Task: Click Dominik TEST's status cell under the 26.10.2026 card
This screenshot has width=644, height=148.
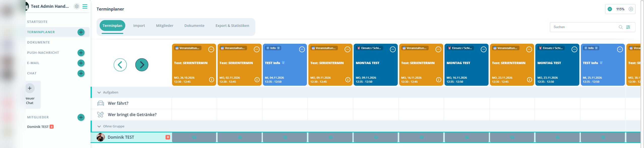Action: click(x=194, y=137)
